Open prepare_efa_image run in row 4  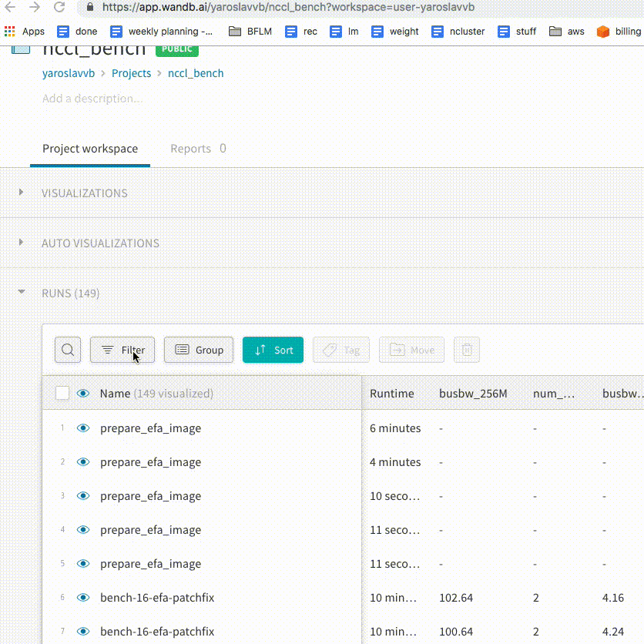click(151, 530)
